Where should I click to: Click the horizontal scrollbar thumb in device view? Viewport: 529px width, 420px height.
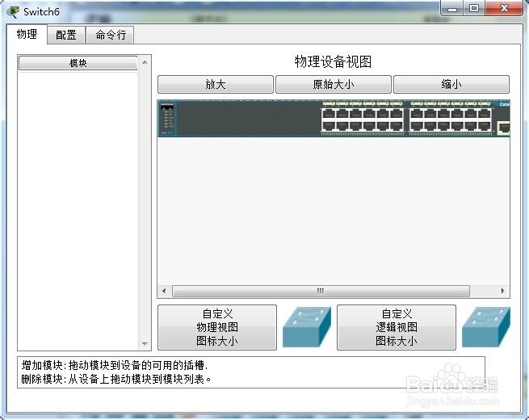pyautogui.click(x=321, y=291)
